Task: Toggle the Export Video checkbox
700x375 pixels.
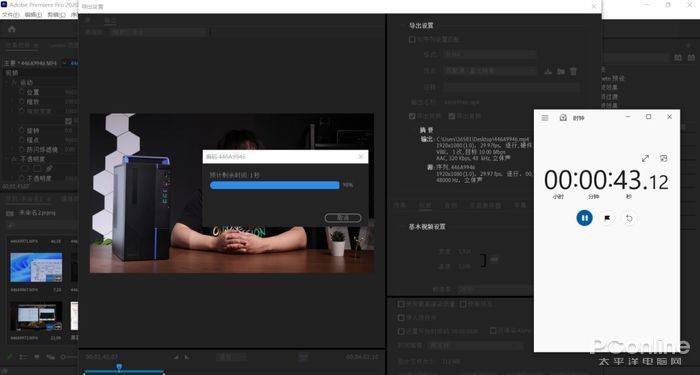Action: 412,116
